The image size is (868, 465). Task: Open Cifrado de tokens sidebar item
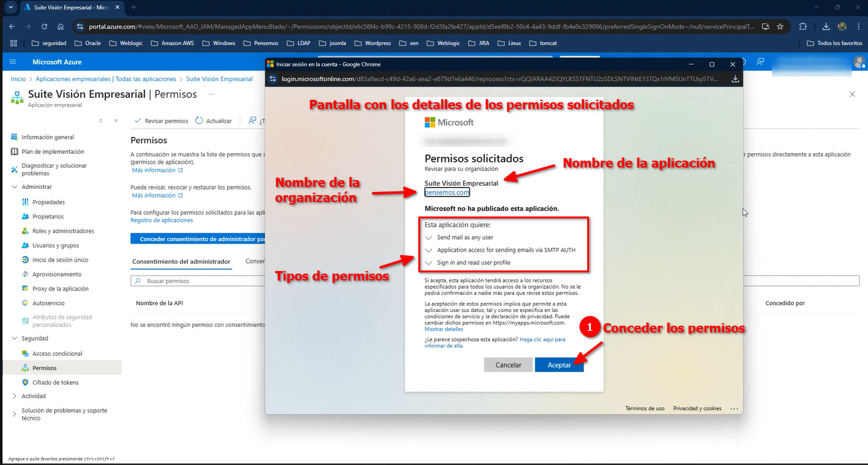[55, 382]
